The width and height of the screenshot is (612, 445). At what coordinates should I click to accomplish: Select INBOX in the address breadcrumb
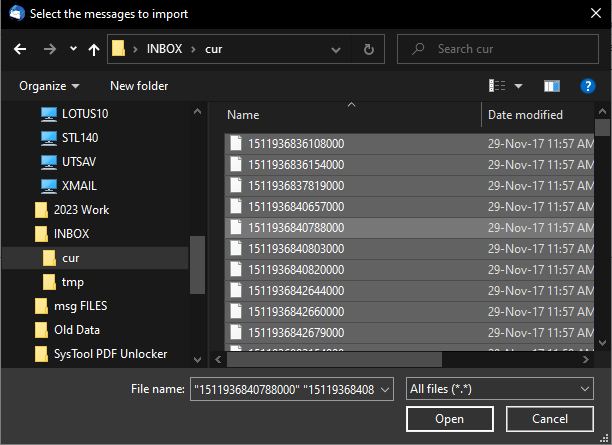pyautogui.click(x=164, y=49)
